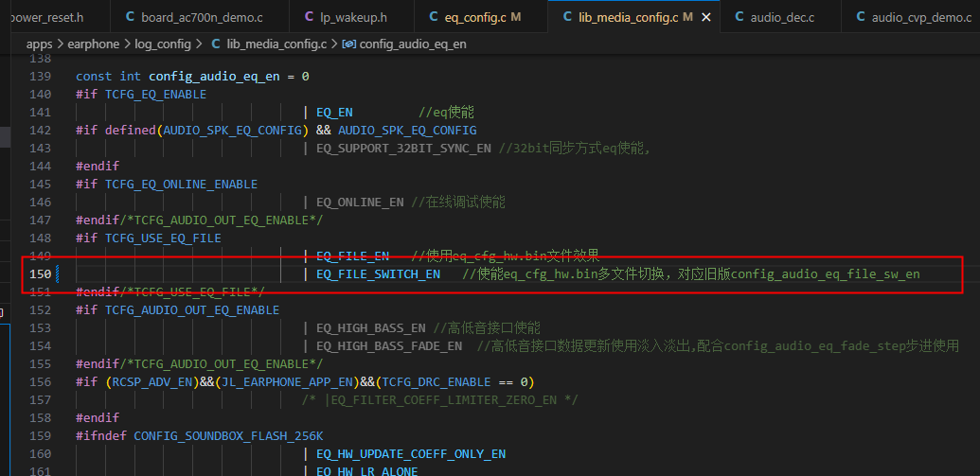The width and height of the screenshot is (980, 476).
Task: Click line number 150 in the gutter
Action: coord(41,273)
